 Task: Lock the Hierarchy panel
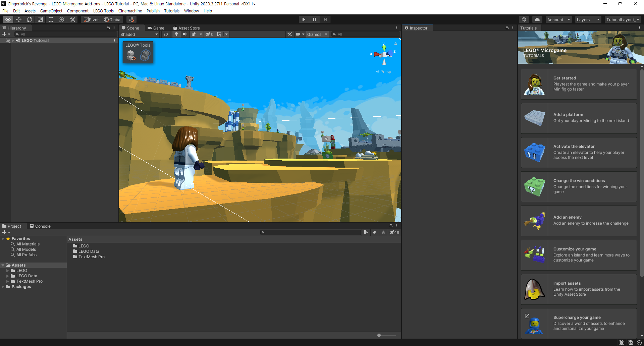(x=108, y=28)
